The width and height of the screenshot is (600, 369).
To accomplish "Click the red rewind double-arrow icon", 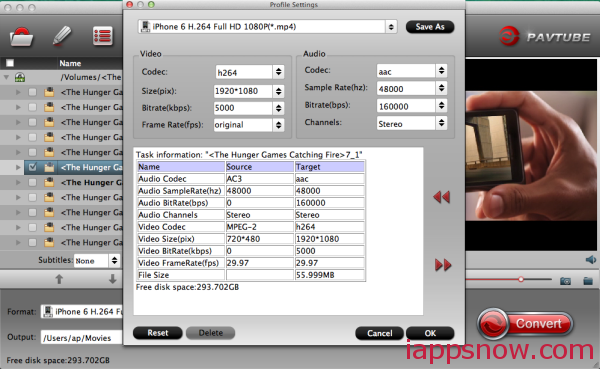I will [x=442, y=197].
